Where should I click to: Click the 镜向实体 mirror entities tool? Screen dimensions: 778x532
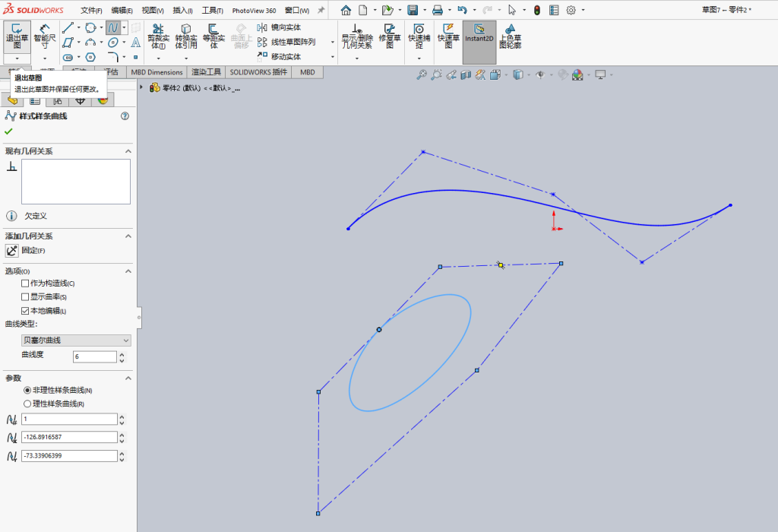[280, 27]
